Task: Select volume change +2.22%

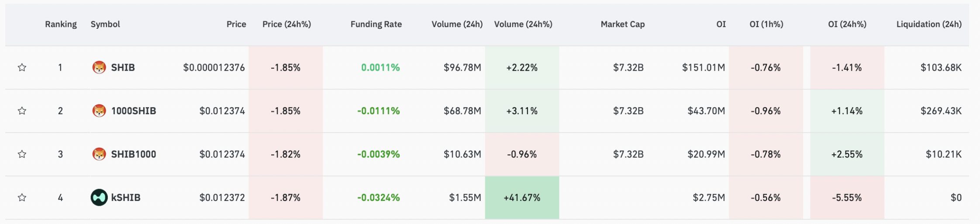Action: coord(522,68)
